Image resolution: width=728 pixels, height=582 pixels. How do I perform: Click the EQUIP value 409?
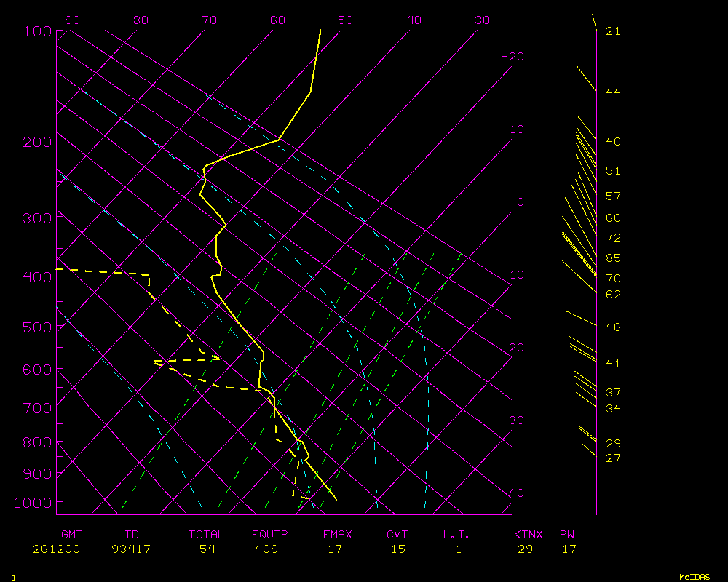pos(272,549)
